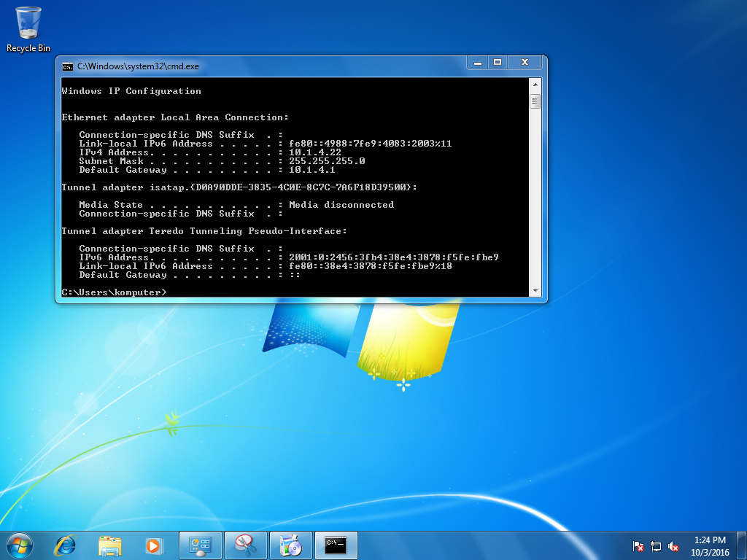Switch to the Snipping Tool taskbar button
The width and height of the screenshot is (747, 560).
coord(246,545)
